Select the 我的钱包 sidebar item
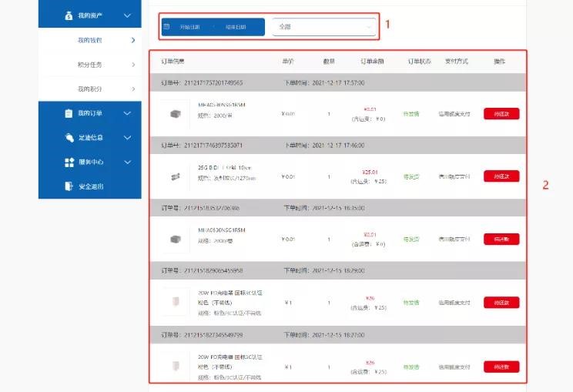 pos(89,40)
